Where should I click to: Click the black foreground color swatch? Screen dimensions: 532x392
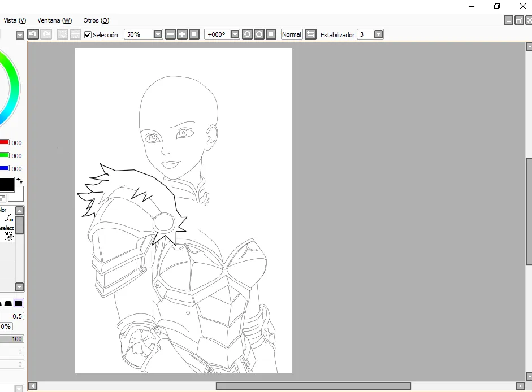[6, 185]
